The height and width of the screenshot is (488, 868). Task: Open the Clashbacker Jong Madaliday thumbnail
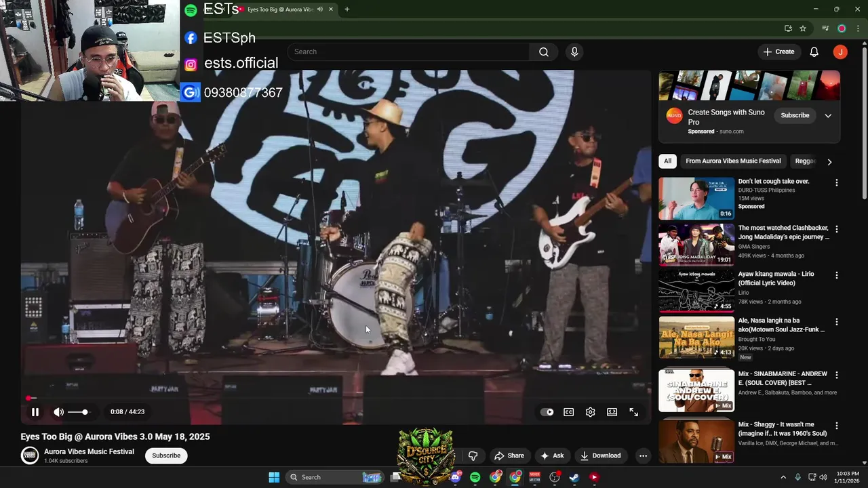pyautogui.click(x=696, y=245)
